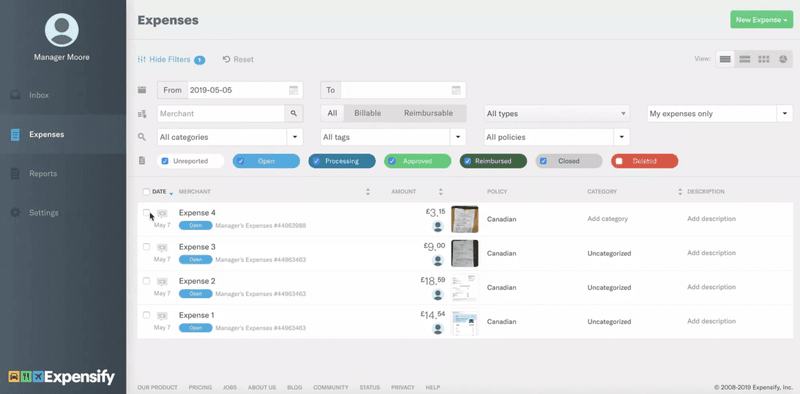Click the Settings gear icon in sidebar
This screenshot has width=800, height=394.
tap(15, 212)
